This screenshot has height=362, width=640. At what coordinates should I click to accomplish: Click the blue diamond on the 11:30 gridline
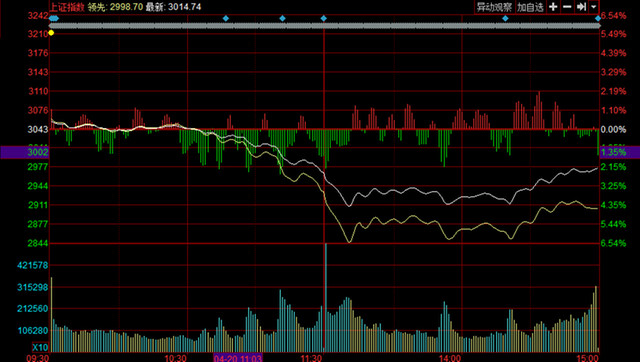(x=324, y=18)
